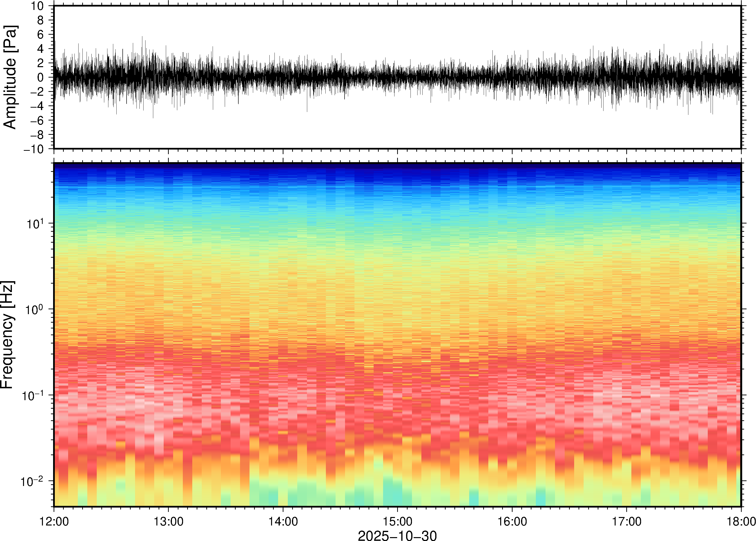Click the 0 amplitude tick label
Image resolution: width=756 pixels, height=541 pixels.
coord(40,78)
